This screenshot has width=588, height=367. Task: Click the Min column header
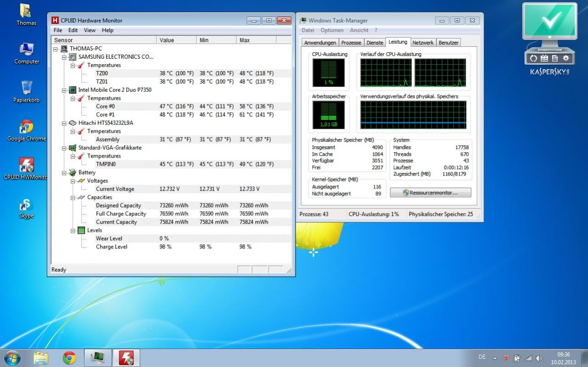(x=217, y=40)
